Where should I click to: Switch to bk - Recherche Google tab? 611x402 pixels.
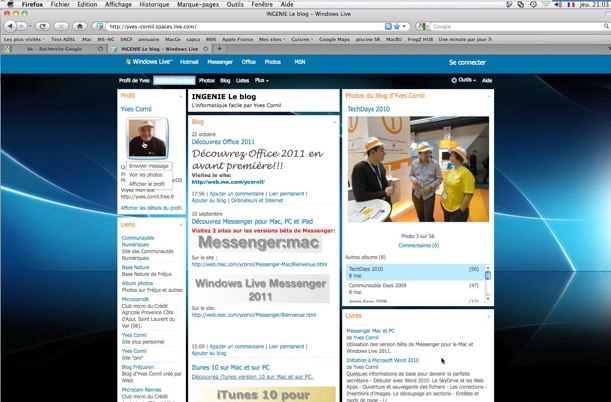(54, 49)
